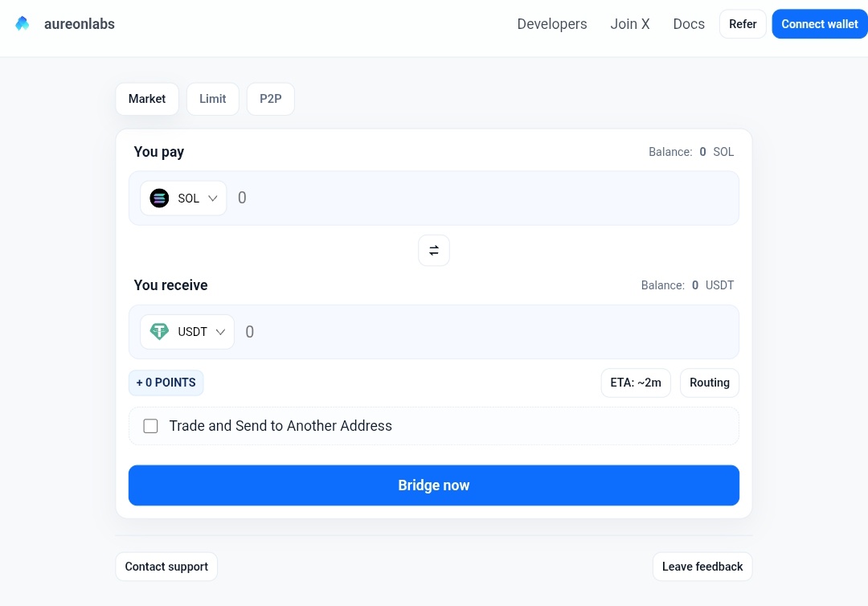Open the Developers menu link
This screenshot has height=606, width=868.
(552, 24)
